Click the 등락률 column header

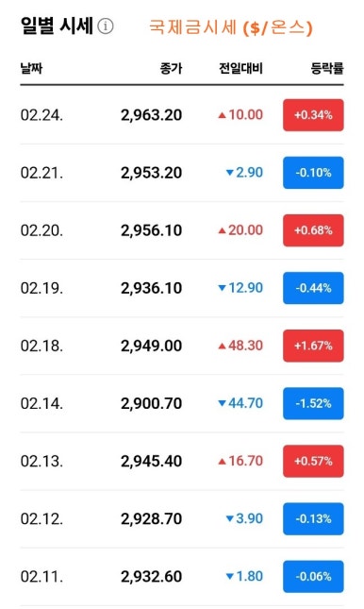[327, 69]
